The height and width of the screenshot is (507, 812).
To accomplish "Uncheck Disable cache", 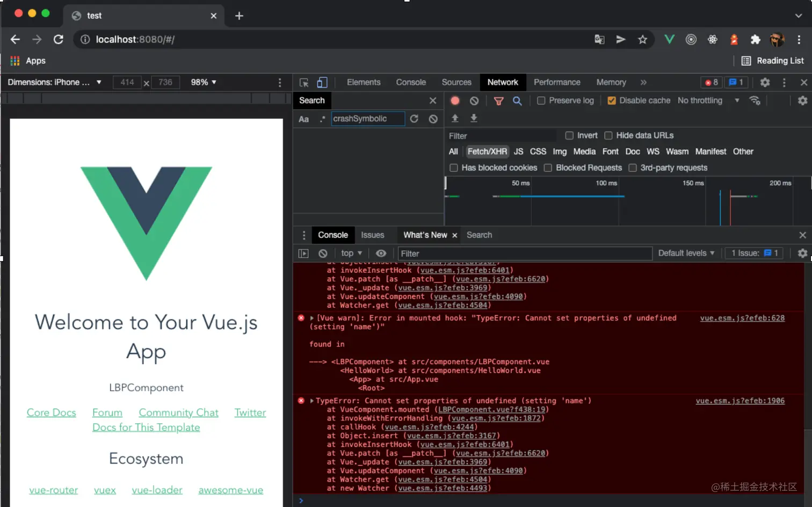I will [612, 100].
